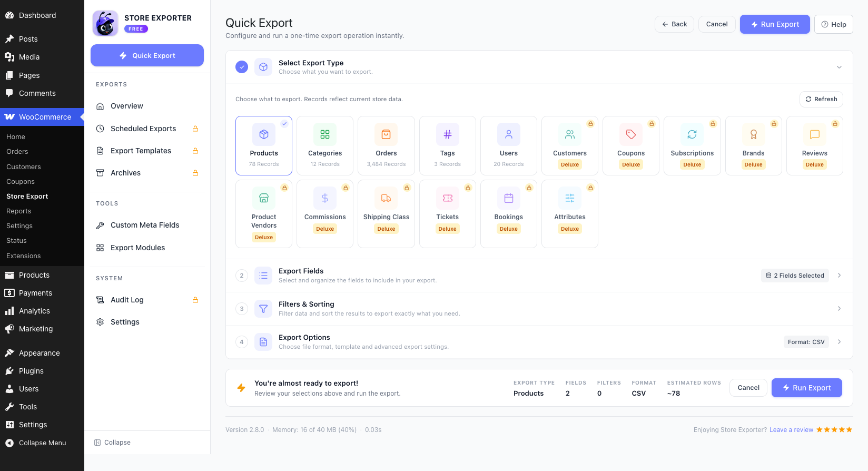Click the lock icon beside Export Templates
The width and height of the screenshot is (868, 471).
tap(195, 151)
